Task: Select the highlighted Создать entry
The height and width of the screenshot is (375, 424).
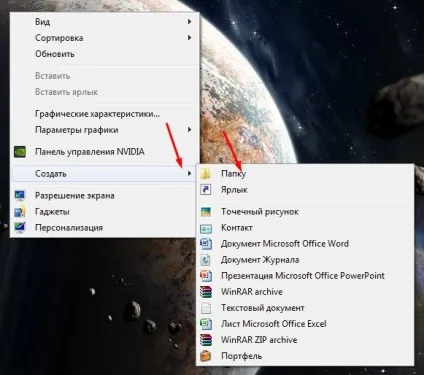Action: pos(104,174)
